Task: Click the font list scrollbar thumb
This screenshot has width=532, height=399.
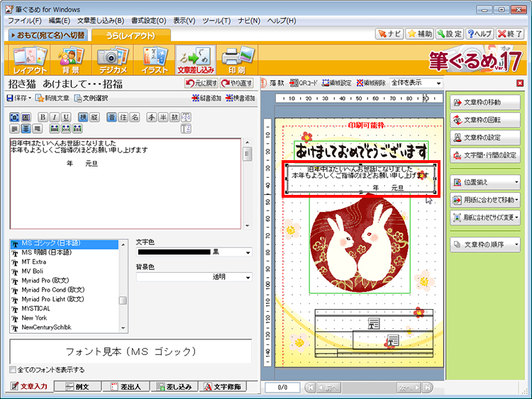Action: coord(123,300)
